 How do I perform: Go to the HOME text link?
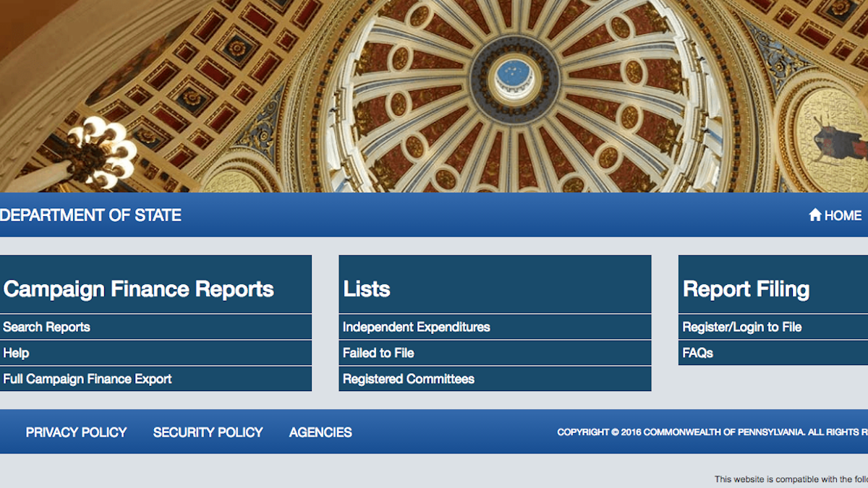843,215
